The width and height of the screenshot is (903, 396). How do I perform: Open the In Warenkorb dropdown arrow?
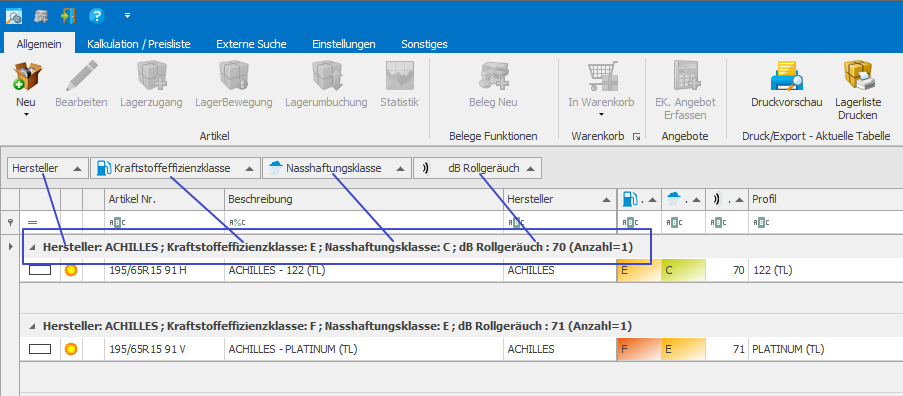[x=601, y=115]
